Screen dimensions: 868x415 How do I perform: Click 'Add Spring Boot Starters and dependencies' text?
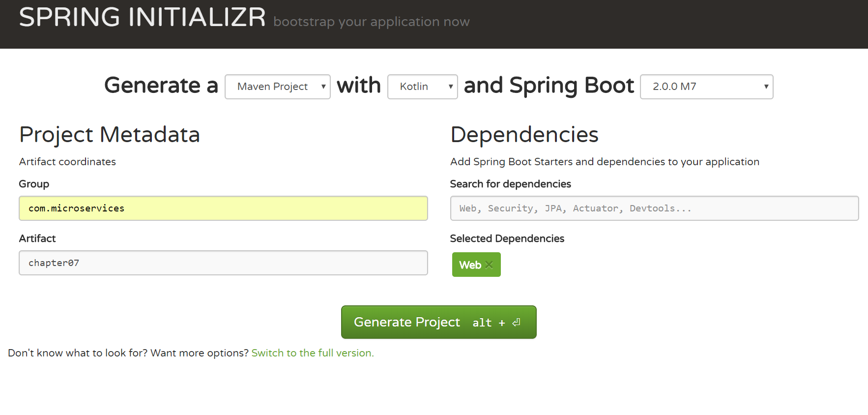605,162
